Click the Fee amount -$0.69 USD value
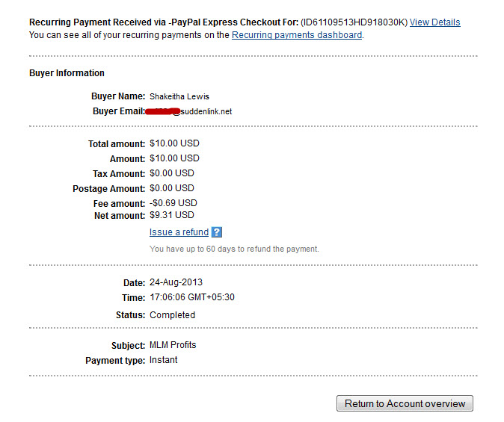504x422 pixels. tap(173, 203)
